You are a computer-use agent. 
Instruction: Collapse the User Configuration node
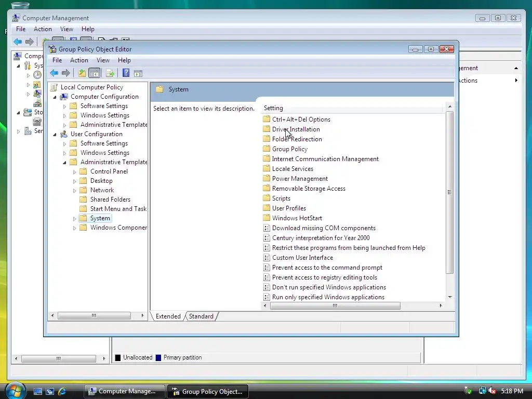coord(55,135)
